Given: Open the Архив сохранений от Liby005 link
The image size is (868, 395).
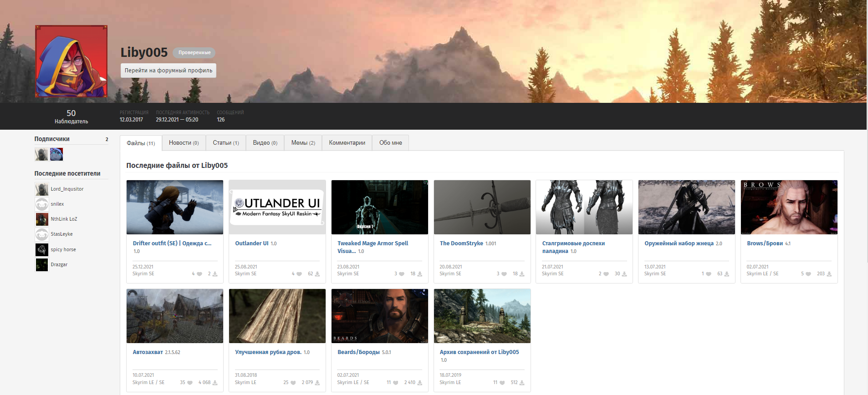Looking at the screenshot, I should 479,352.
